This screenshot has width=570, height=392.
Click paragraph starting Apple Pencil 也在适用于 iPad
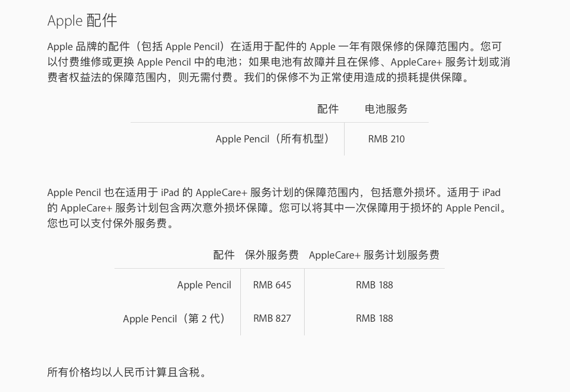click(277, 208)
